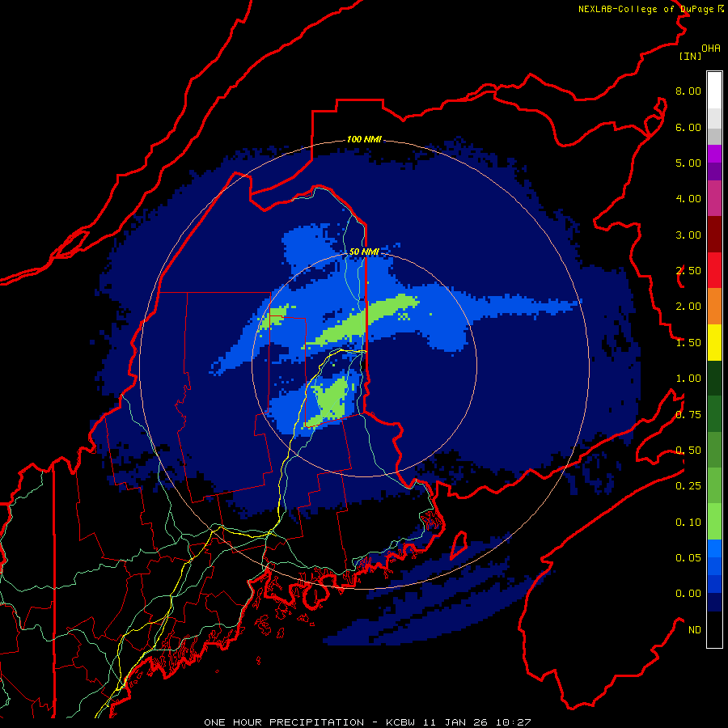This screenshot has height=728, width=728.
Task: Click the 50 NMI range ring label
Action: [x=364, y=252]
